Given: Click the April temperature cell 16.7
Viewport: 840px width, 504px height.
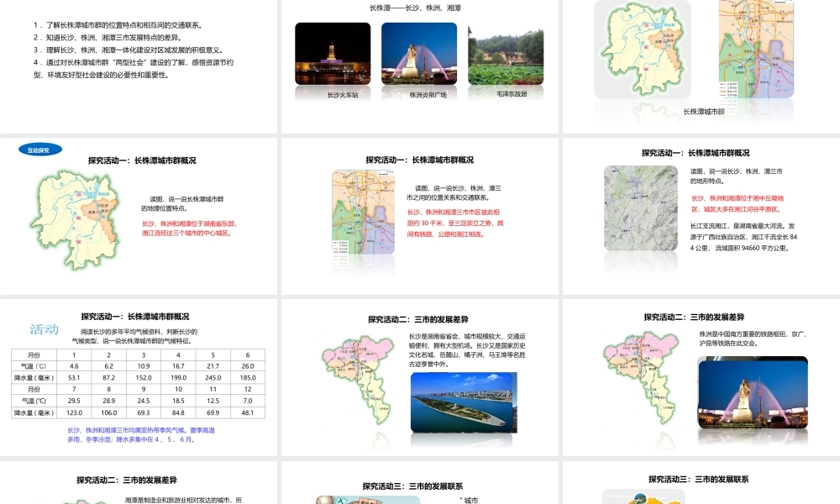Looking at the screenshot, I should [x=178, y=366].
